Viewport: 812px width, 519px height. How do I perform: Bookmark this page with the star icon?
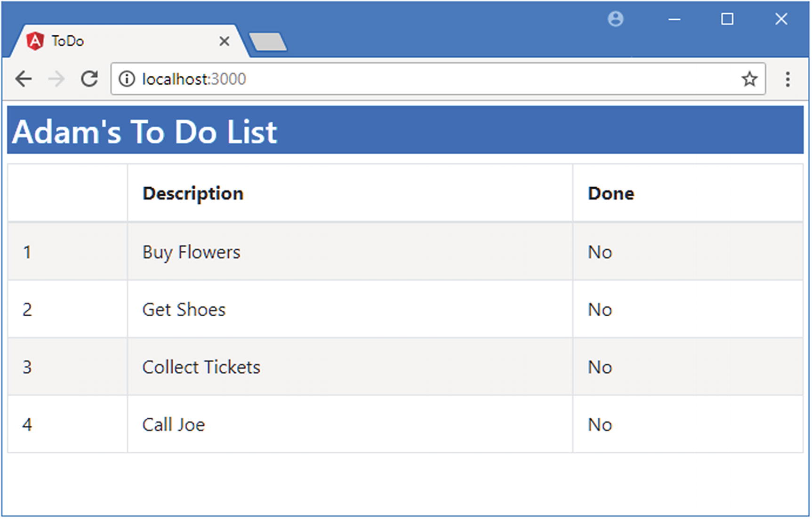pos(749,79)
